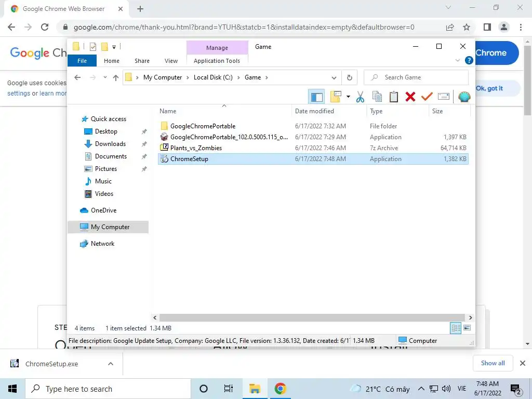Image resolution: width=532 pixels, height=399 pixels.
Task: Click the folder options icon in toolbar
Action: tap(336, 97)
